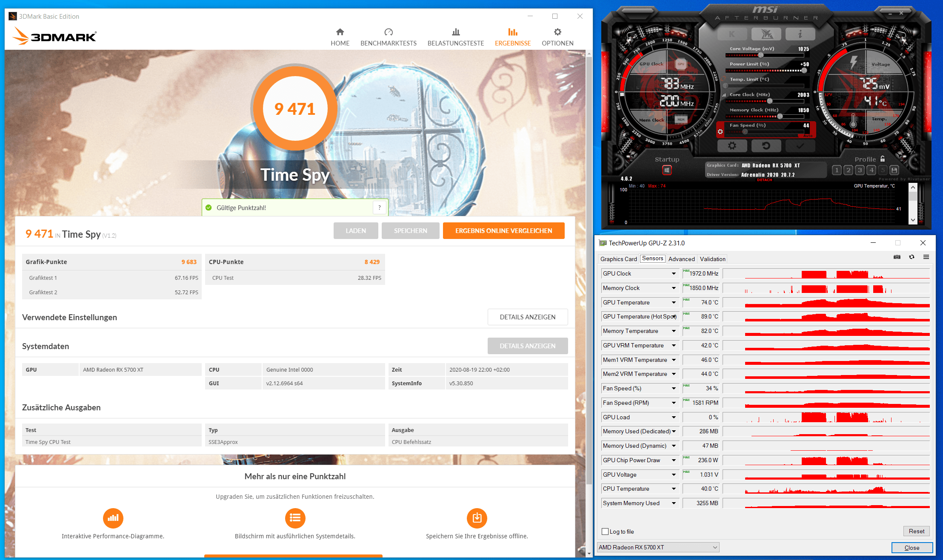This screenshot has width=943, height=560.
Task: Click the Grafik-Punkte value 9 683
Action: point(189,262)
